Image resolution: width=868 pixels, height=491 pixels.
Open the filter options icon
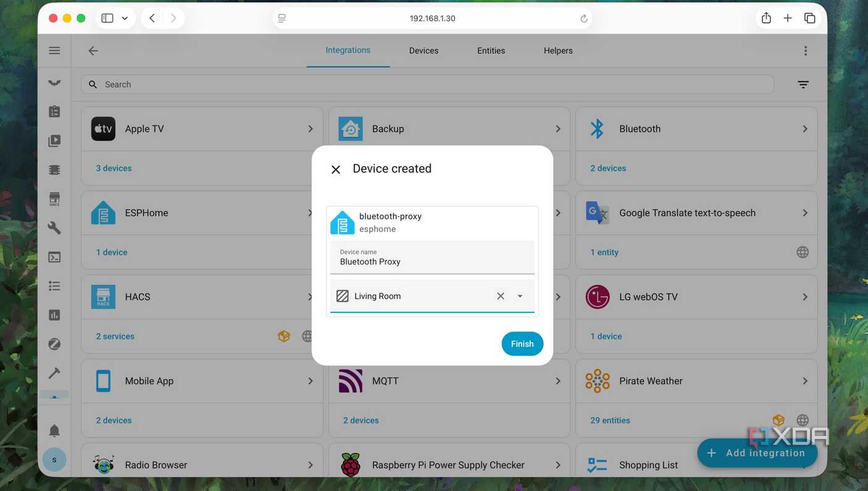pos(803,85)
